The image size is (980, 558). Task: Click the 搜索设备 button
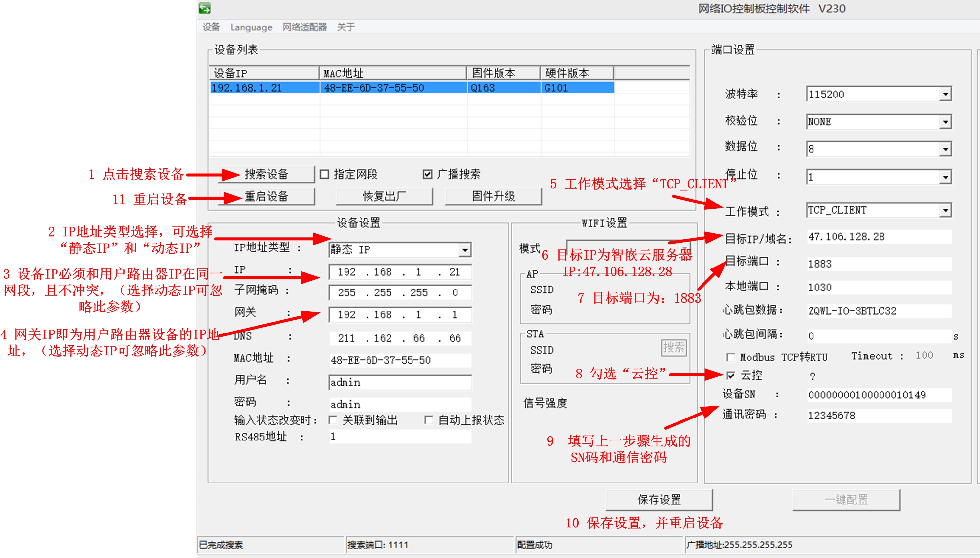tap(266, 174)
